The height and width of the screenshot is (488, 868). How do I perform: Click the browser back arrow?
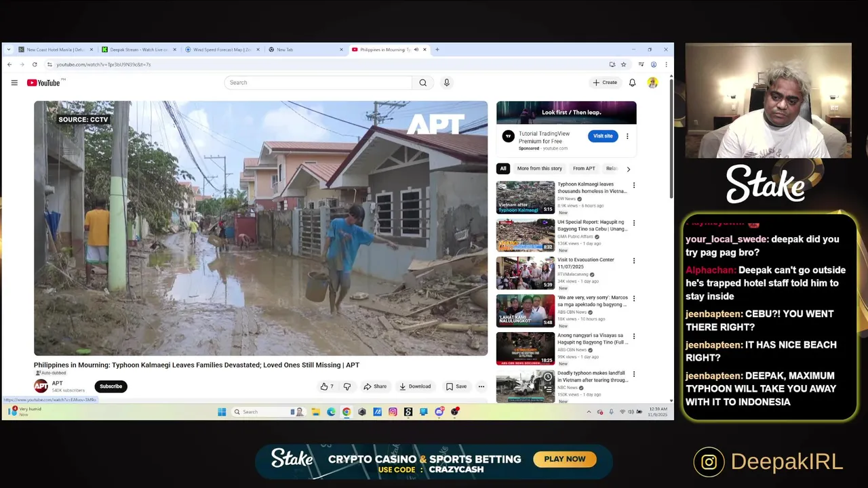click(x=9, y=64)
